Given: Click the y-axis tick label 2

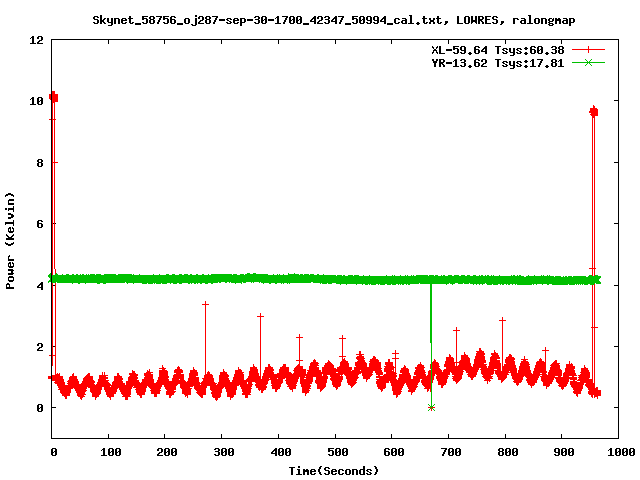Looking at the screenshot, I should pos(40,347).
